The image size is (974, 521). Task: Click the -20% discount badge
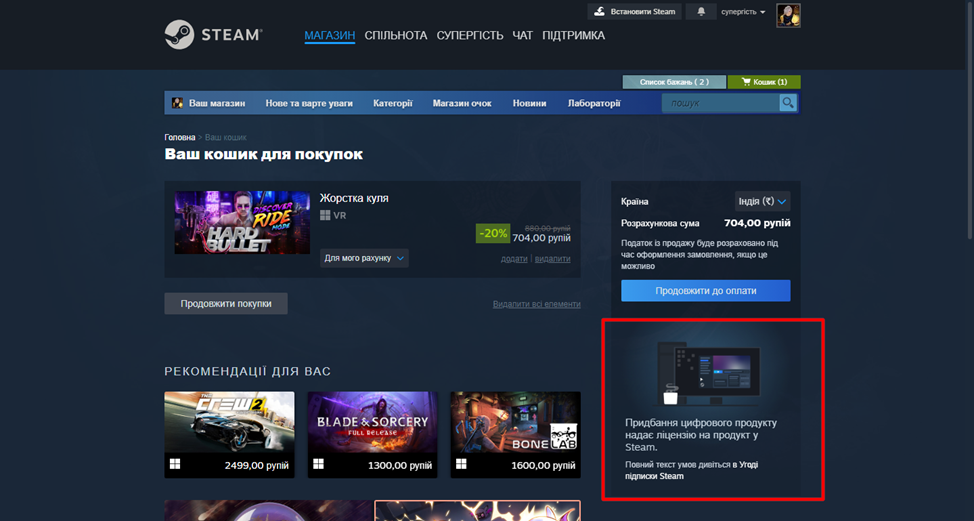493,233
